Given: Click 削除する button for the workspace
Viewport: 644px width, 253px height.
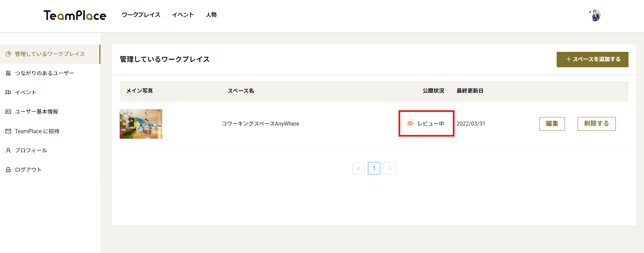Looking at the screenshot, I should click(597, 124).
